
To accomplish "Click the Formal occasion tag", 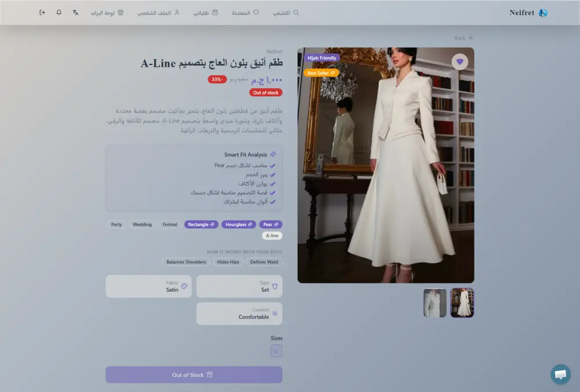I will pyautogui.click(x=170, y=224).
